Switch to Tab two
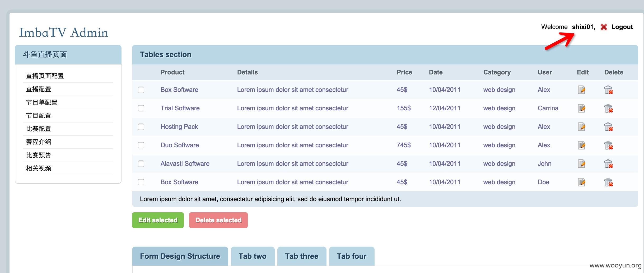 253,256
